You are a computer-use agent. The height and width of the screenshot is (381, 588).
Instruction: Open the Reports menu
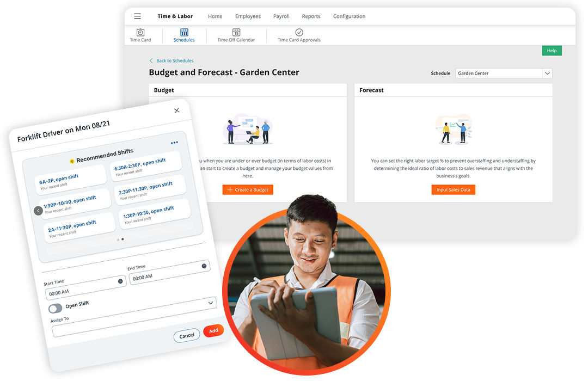311,16
